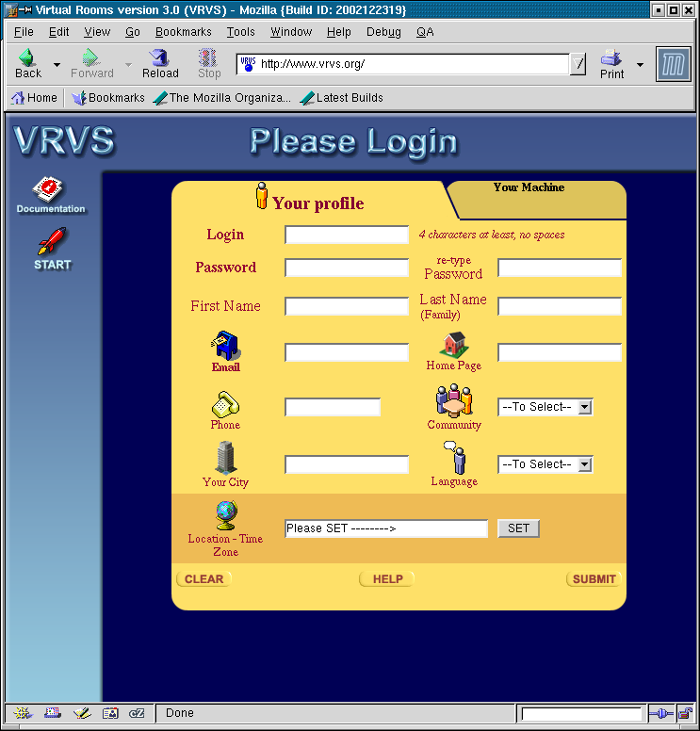Click the Location globe icon
Image resolution: width=700 pixels, height=731 pixels.
225,514
